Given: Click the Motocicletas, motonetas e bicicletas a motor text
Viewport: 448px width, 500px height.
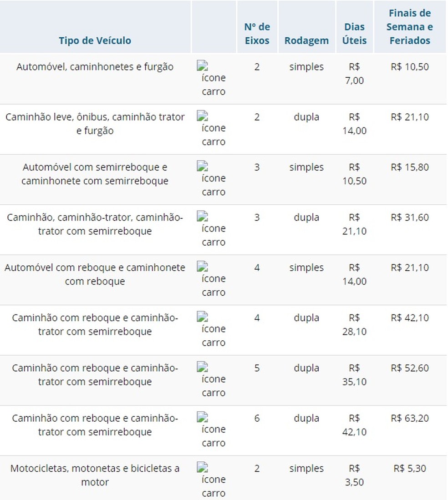Looking at the screenshot, I should 95,475.
